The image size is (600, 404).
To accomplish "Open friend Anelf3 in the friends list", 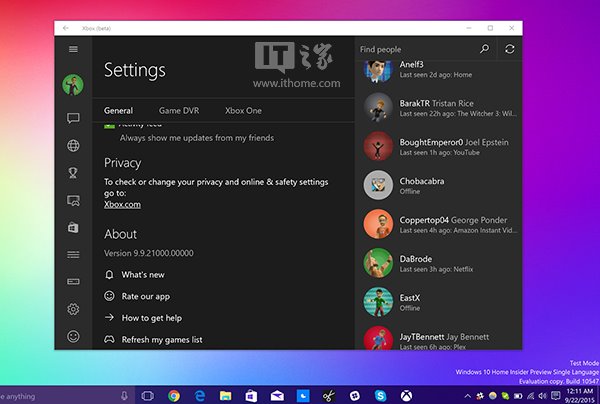I will point(439,70).
